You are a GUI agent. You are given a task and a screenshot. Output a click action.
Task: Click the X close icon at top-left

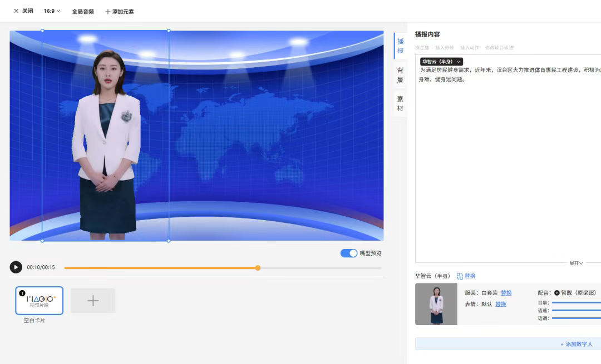pos(16,11)
